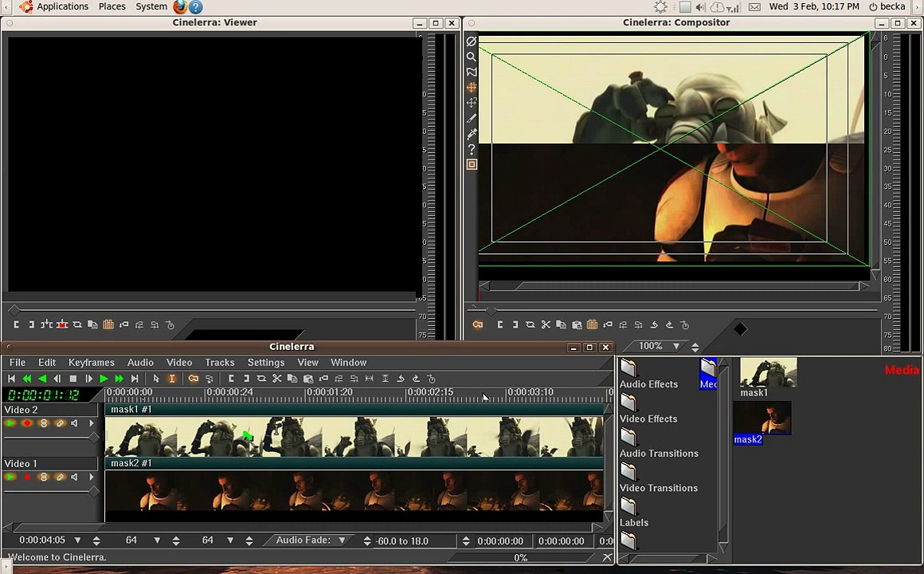Mute the Video 1 track
Screen dimensions: 924x574
74,477
